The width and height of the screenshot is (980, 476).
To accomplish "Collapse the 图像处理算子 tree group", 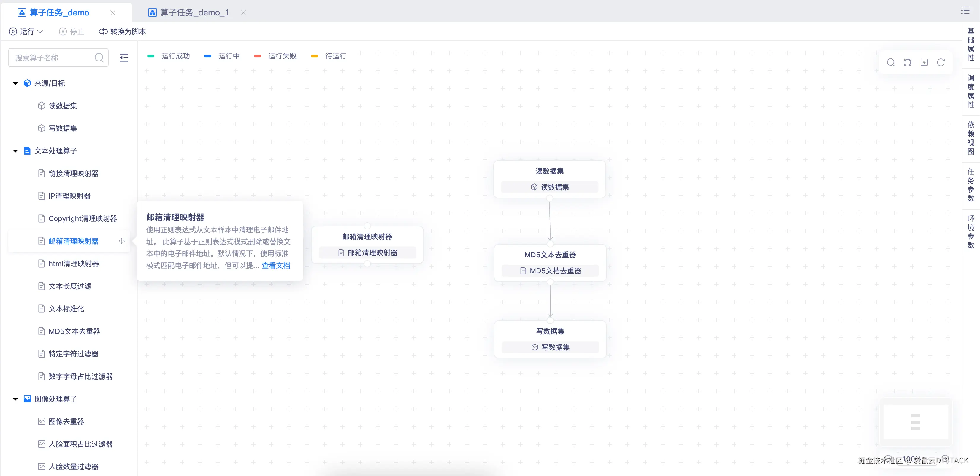I will 16,399.
